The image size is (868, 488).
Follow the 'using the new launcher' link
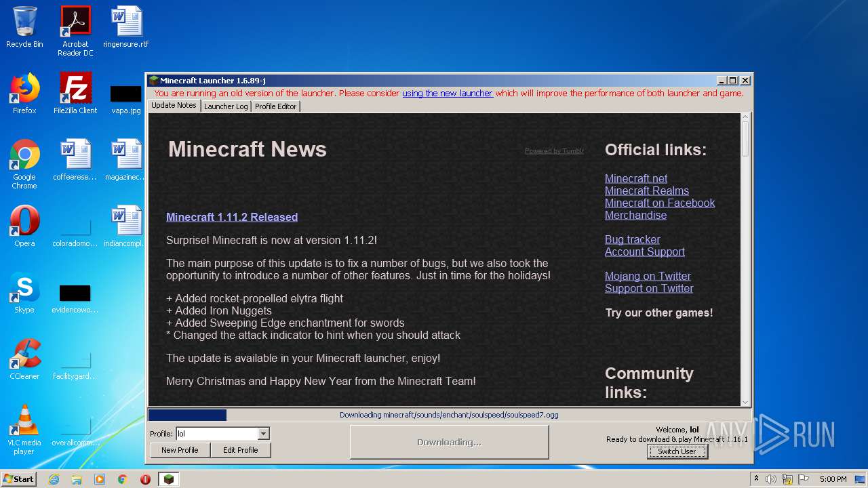coord(448,94)
